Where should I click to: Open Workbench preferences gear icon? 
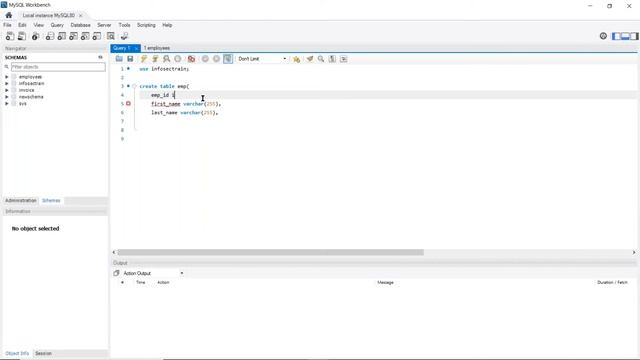(603, 36)
